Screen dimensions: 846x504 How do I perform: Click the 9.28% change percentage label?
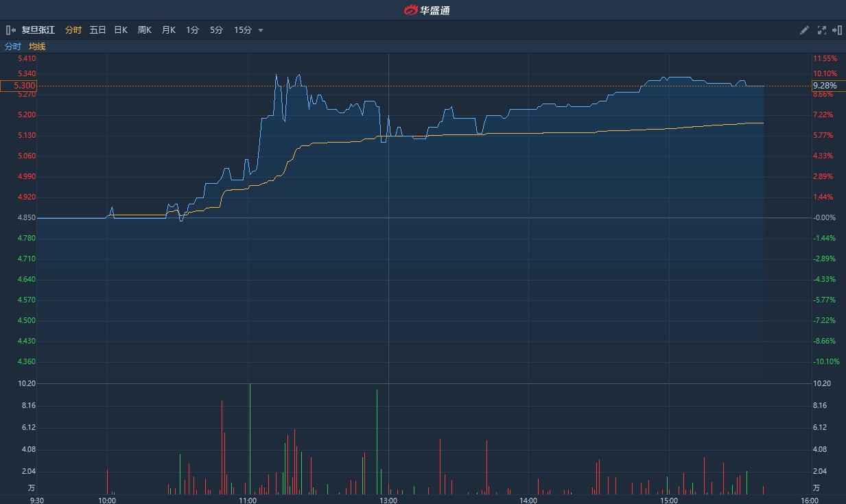[825, 86]
